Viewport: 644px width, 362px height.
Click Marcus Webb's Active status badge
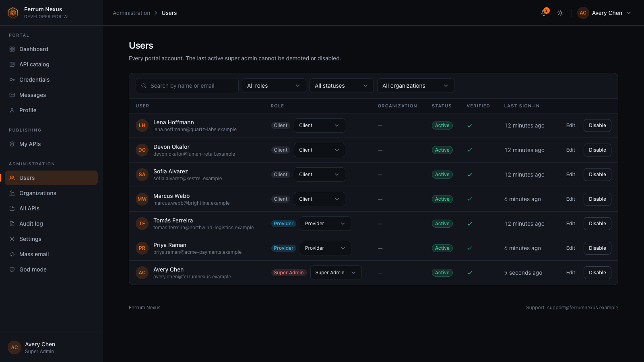pyautogui.click(x=442, y=199)
